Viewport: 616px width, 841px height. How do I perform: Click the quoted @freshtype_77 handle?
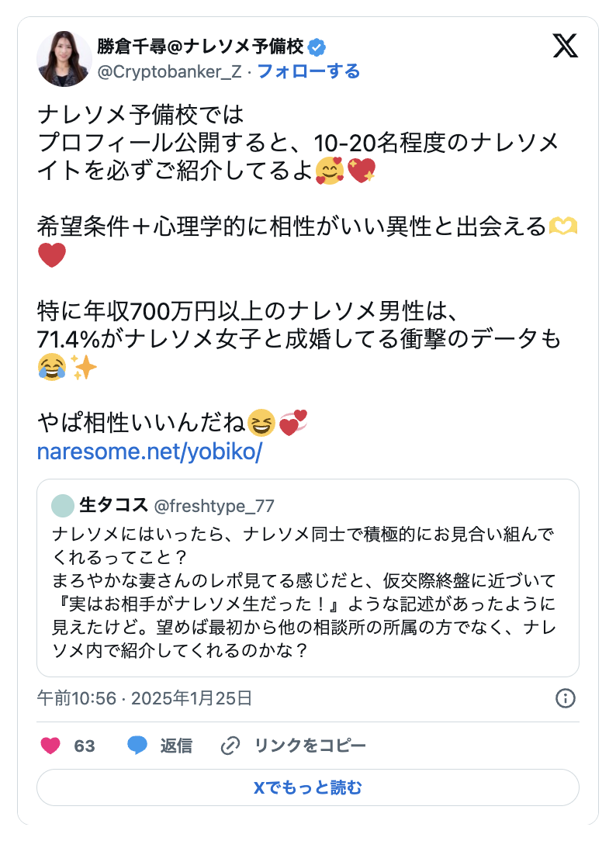215,506
